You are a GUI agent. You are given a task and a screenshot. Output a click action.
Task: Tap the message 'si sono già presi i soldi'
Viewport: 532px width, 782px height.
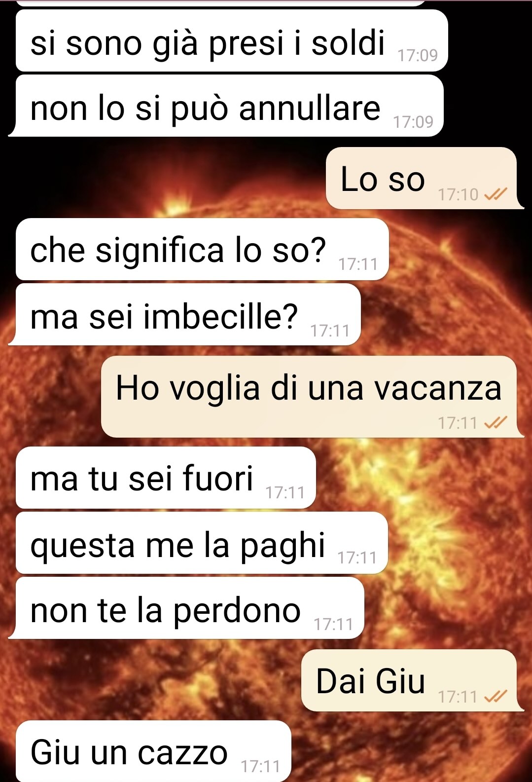pos(232,41)
